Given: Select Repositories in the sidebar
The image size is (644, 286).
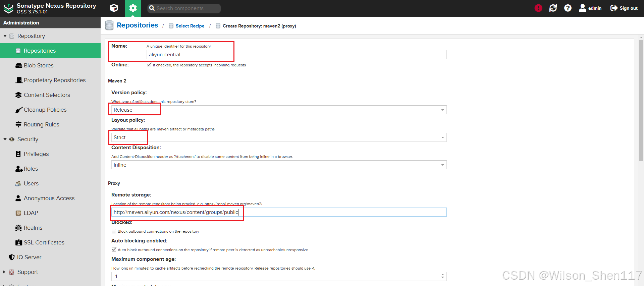Looking at the screenshot, I should pos(50,51).
